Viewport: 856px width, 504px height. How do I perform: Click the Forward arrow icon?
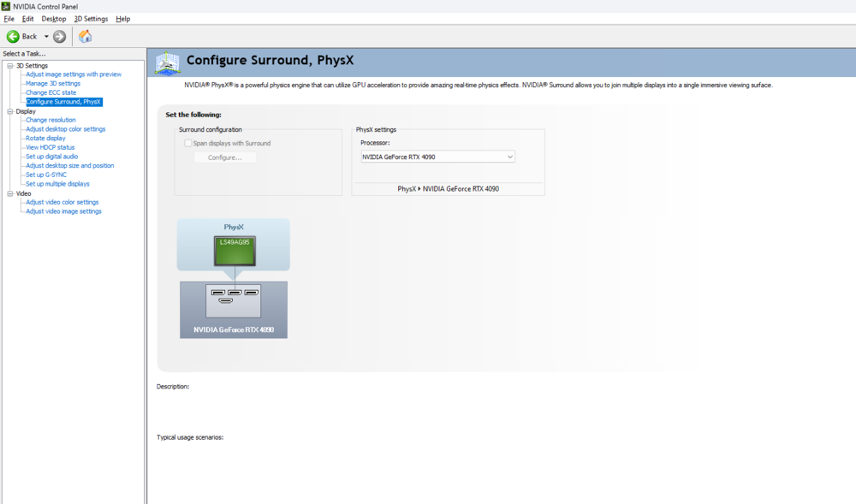point(60,37)
